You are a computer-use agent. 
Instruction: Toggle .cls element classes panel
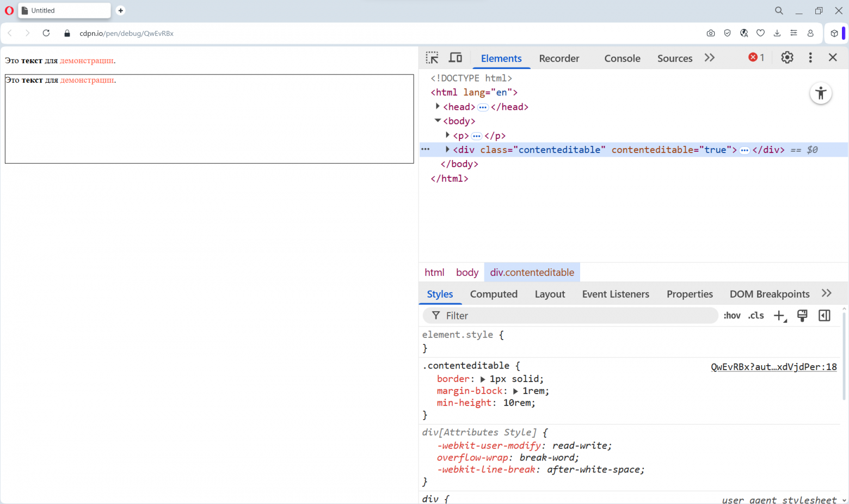756,316
